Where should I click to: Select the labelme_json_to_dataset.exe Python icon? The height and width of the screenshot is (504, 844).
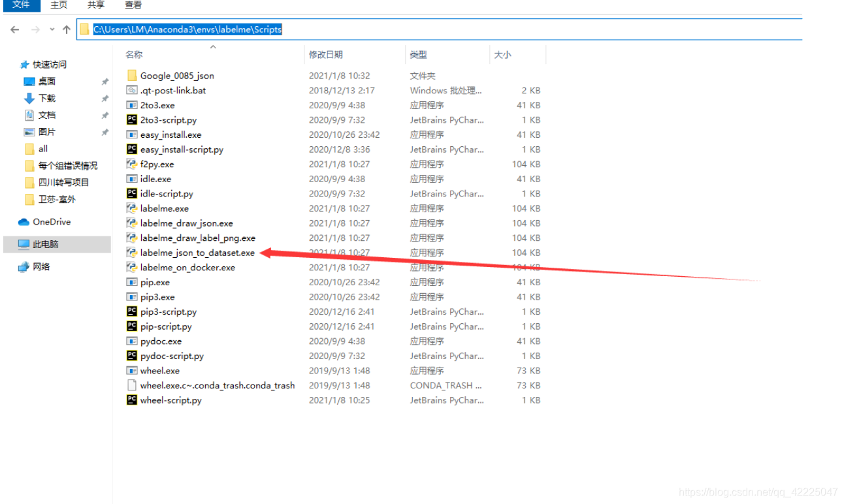pos(132,253)
